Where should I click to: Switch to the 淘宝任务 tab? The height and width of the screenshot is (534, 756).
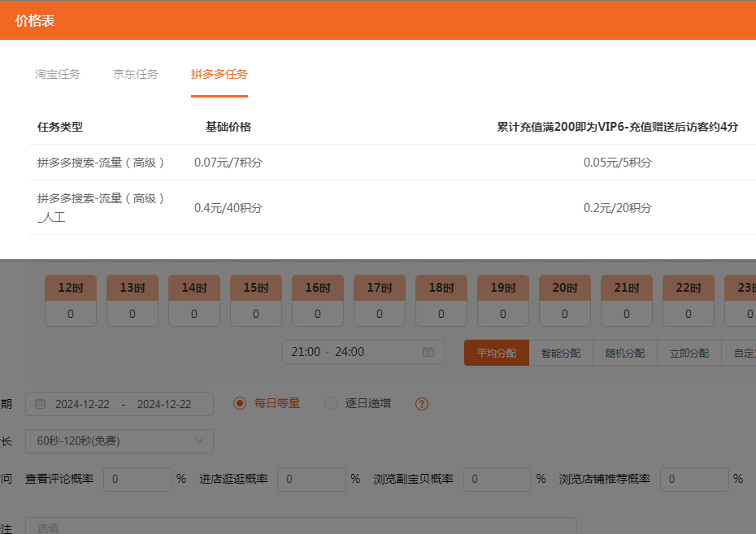[x=58, y=73]
